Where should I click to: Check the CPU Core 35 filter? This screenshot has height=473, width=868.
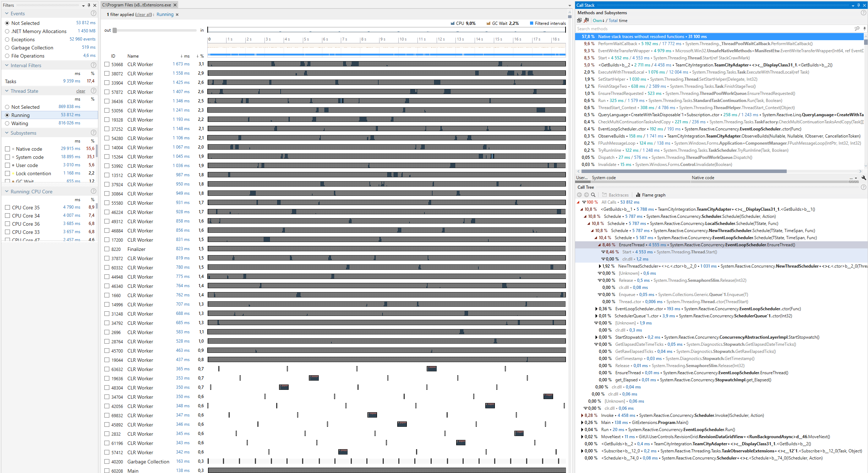[8, 207]
